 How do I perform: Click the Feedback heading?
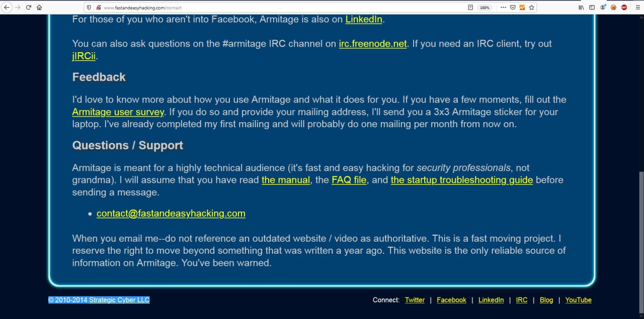[99, 77]
